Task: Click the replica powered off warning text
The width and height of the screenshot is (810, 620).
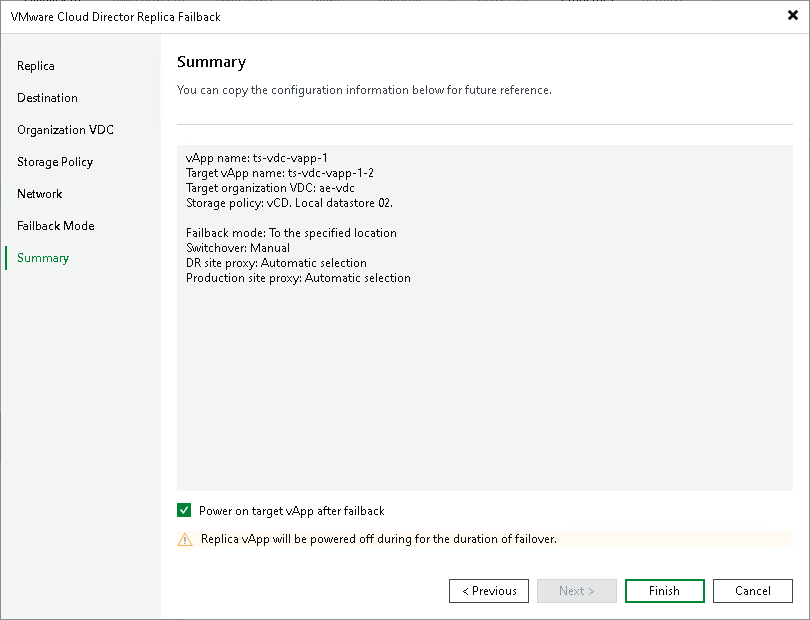Action: pyautogui.click(x=379, y=539)
